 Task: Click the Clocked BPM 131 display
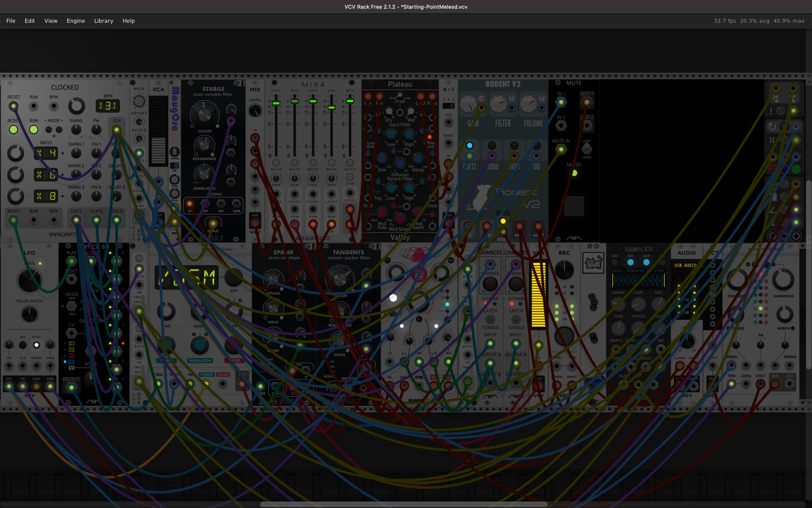click(107, 105)
